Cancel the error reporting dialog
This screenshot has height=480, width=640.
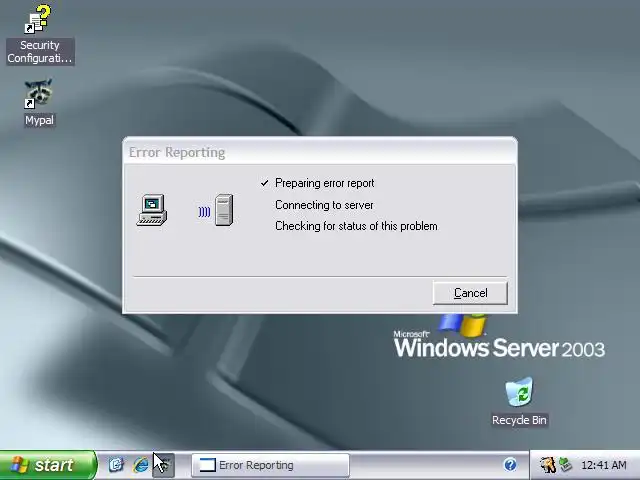click(x=470, y=293)
